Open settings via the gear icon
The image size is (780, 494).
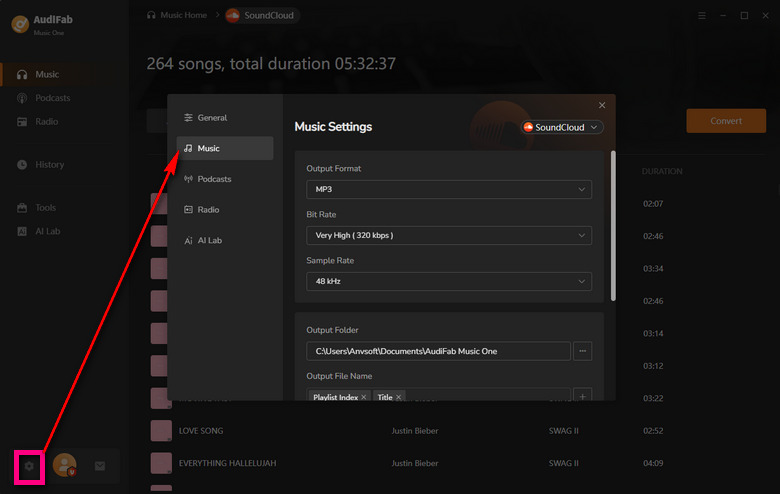click(x=29, y=466)
